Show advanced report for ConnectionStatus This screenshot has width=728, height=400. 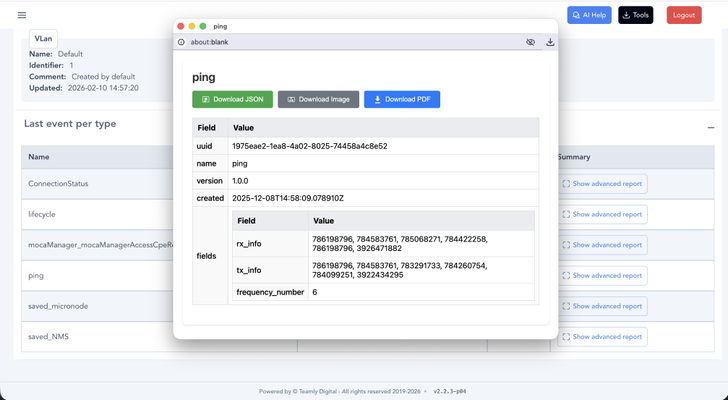(602, 184)
